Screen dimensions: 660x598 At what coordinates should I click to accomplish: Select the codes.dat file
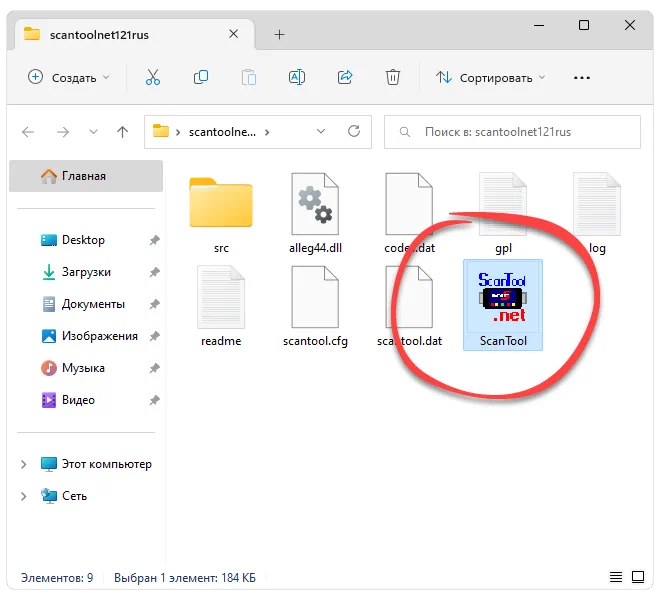[409, 213]
